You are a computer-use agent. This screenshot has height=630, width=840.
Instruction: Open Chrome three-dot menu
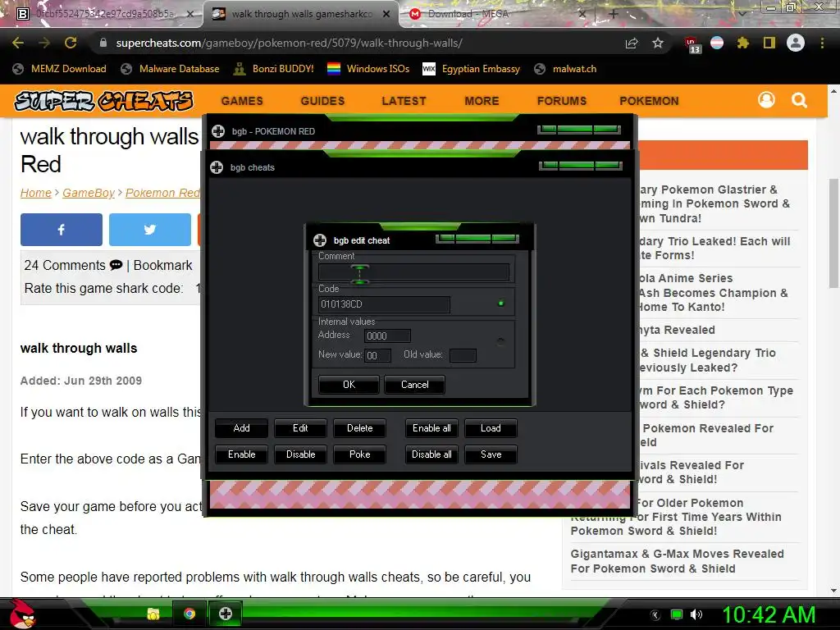pyautogui.click(x=822, y=43)
